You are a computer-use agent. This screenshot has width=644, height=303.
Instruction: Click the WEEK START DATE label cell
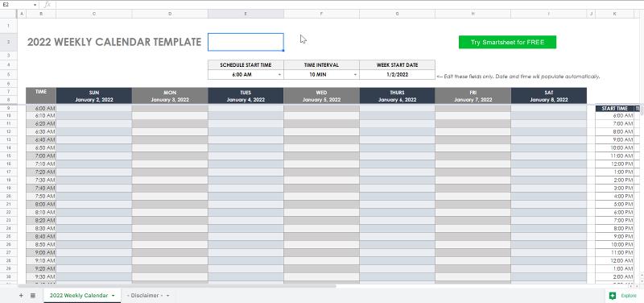[397, 65]
